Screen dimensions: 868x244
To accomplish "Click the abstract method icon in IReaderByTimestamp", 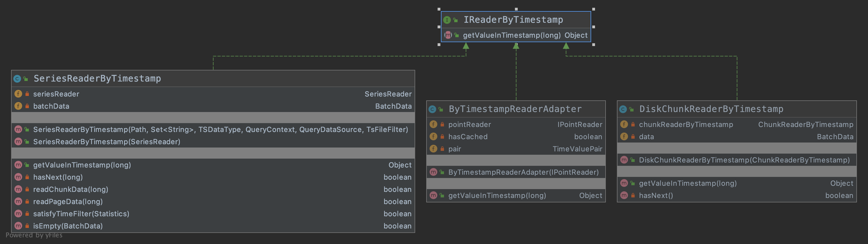I will pyautogui.click(x=448, y=35).
